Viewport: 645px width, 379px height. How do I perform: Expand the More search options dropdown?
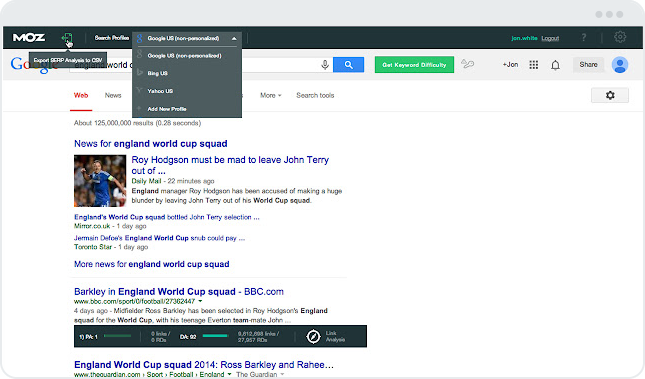(271, 95)
